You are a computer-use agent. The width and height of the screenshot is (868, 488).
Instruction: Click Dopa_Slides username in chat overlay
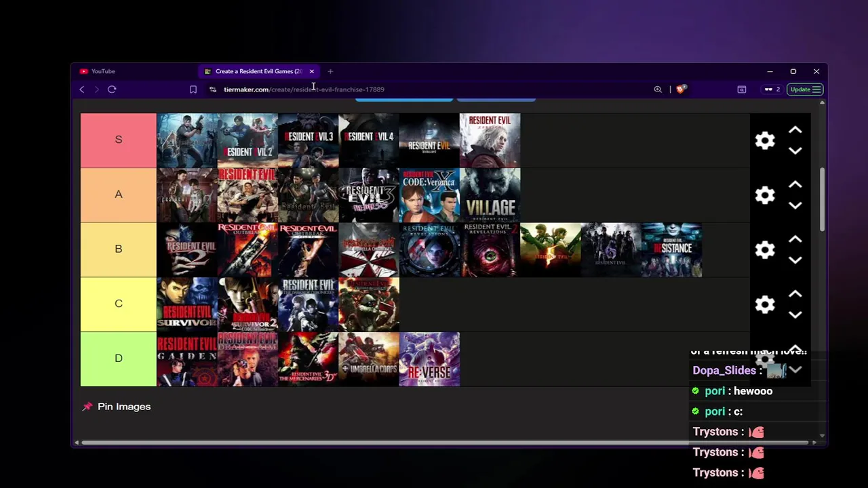[724, 371]
